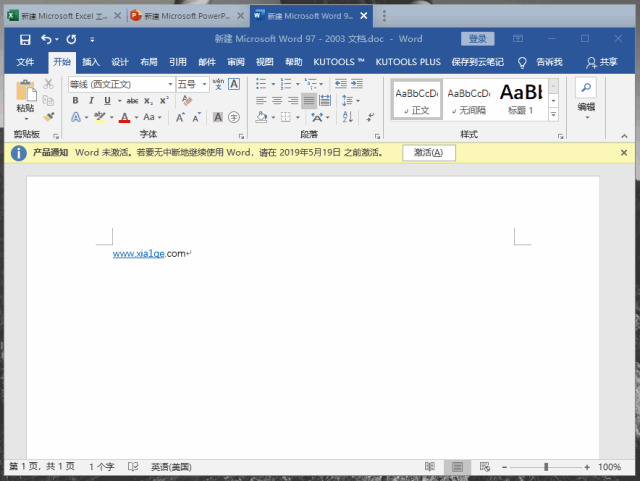Viewport: 640px width, 481px height.
Task: Click the Increase Font Size icon
Action: (180, 118)
